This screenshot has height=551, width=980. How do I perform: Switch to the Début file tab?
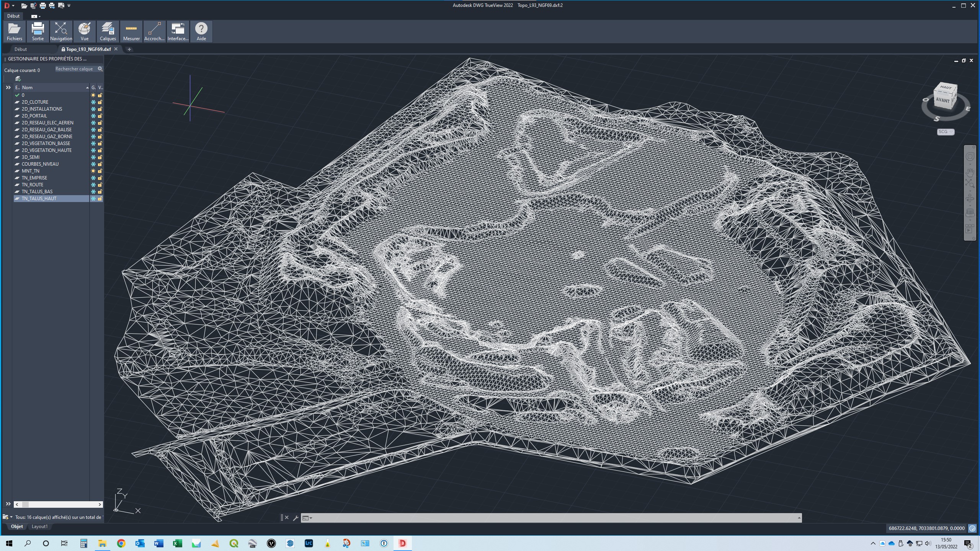pyautogui.click(x=21, y=49)
